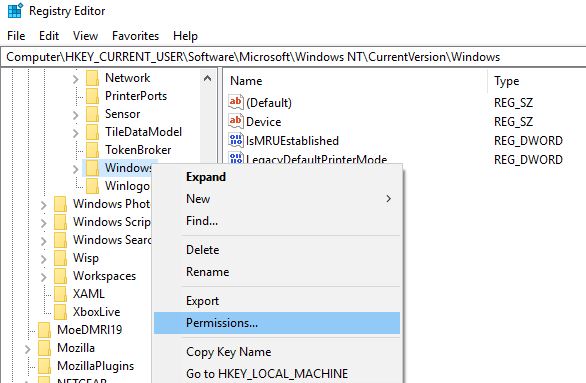Viewport: 586px width, 383px height.
Task: Choose Copy Key Name
Action: point(277,352)
